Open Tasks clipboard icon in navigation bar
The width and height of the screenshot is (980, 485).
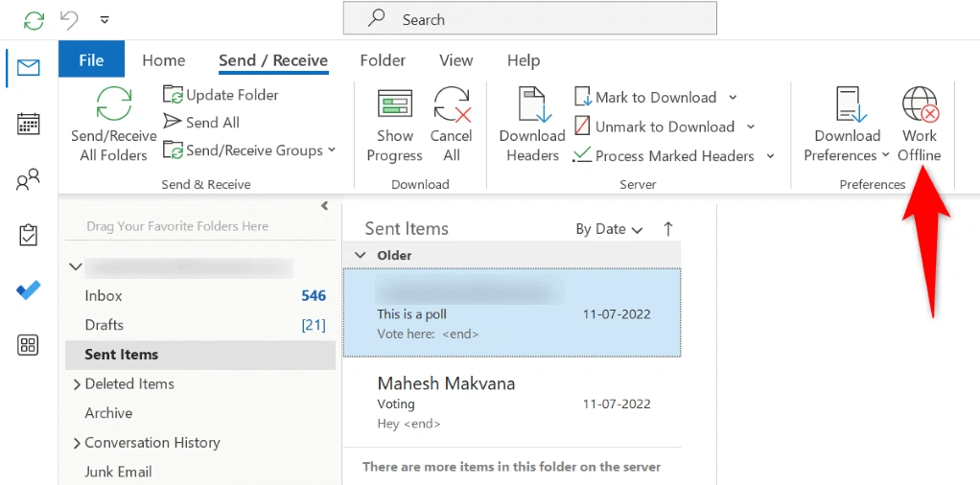[29, 235]
